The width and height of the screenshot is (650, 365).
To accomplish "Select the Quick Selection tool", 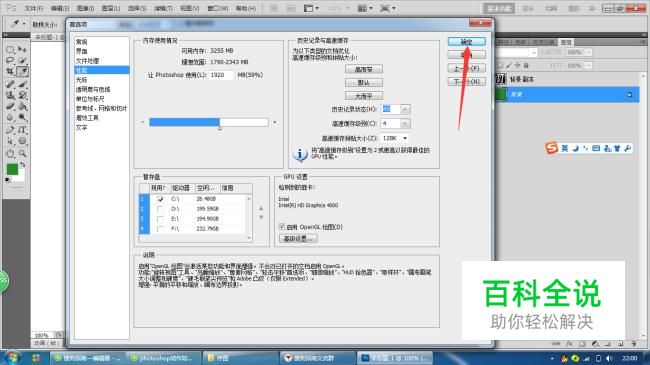I will 22,61.
